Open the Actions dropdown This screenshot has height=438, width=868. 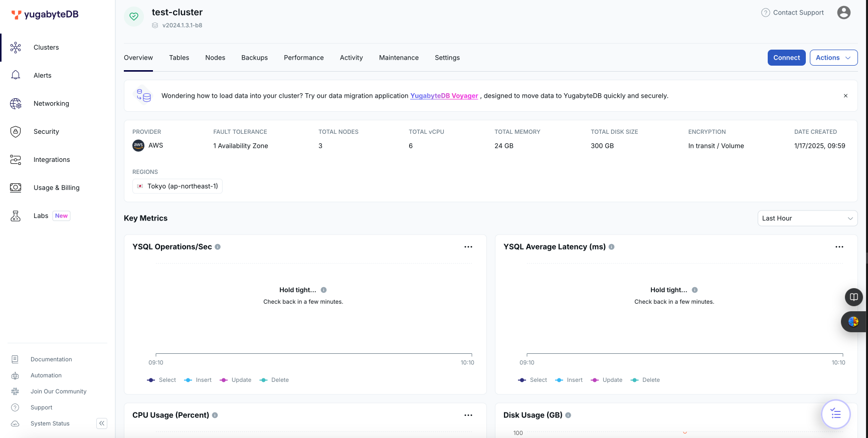click(x=833, y=58)
